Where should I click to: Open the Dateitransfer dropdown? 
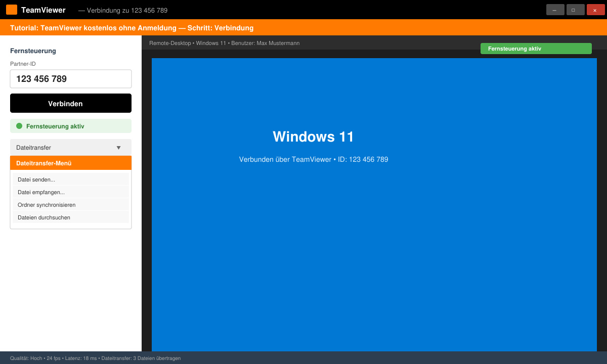[71, 148]
